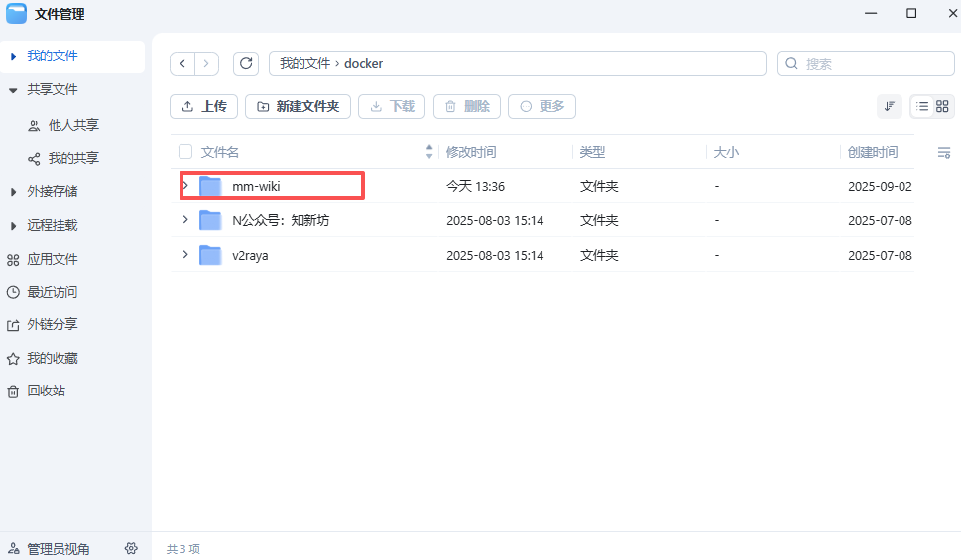Expand the 外接存储 section

pyautogui.click(x=13, y=192)
